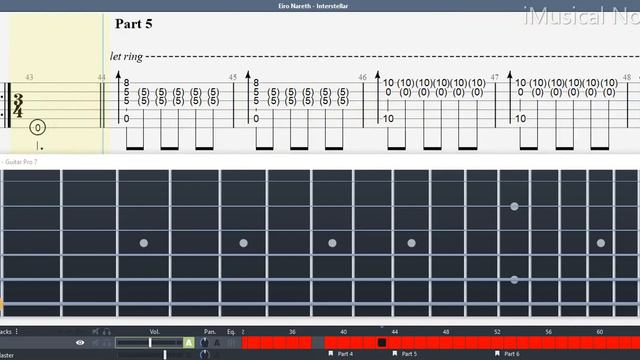
Task: Click the Eq. column header
Action: coord(231,332)
